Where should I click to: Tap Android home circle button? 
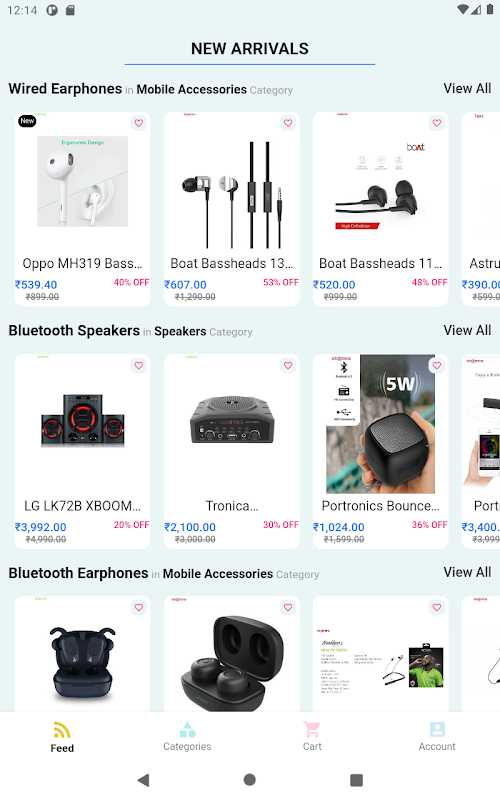pyautogui.click(x=249, y=780)
